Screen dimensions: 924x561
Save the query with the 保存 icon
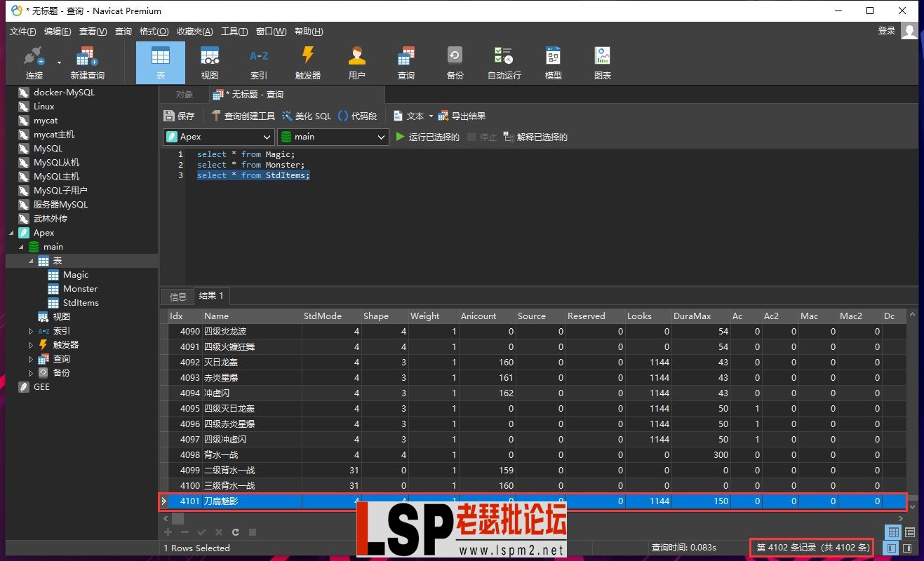pos(180,116)
